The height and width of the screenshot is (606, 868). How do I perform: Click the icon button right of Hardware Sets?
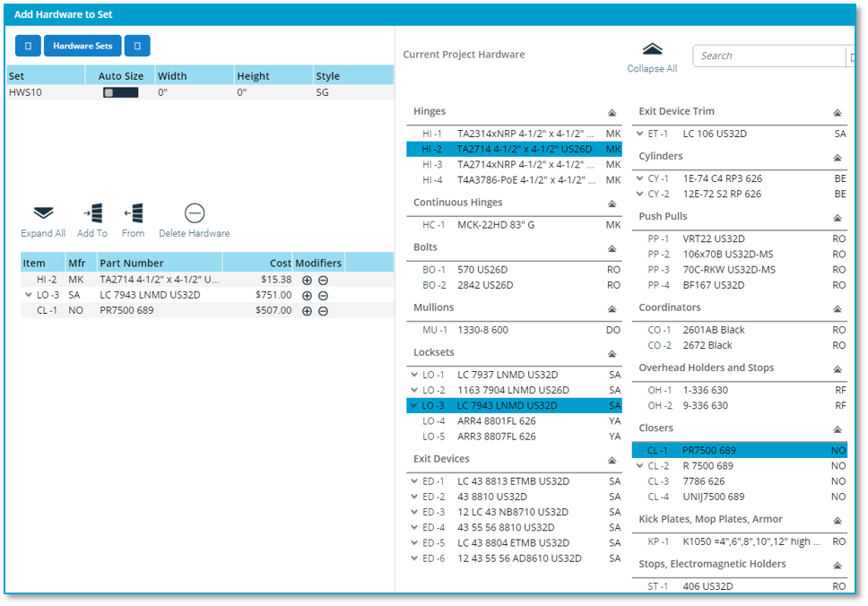[137, 46]
